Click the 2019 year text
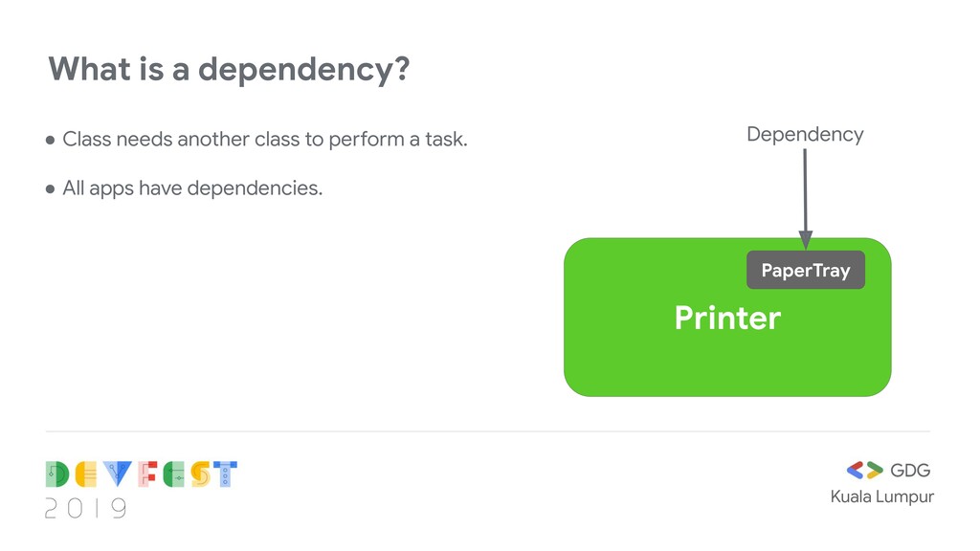Image resolution: width=980 pixels, height=551 pixels. click(86, 509)
